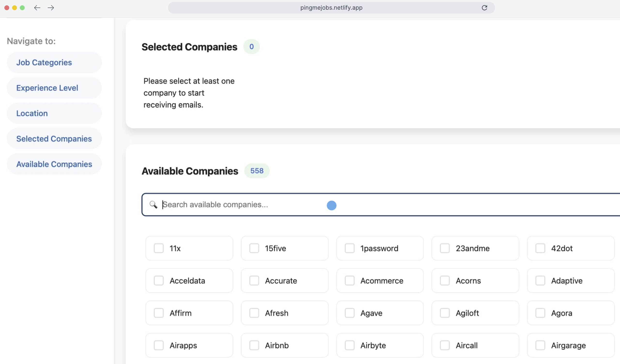The image size is (620, 364).
Task: Select the Agave checkbox
Action: coord(350,313)
